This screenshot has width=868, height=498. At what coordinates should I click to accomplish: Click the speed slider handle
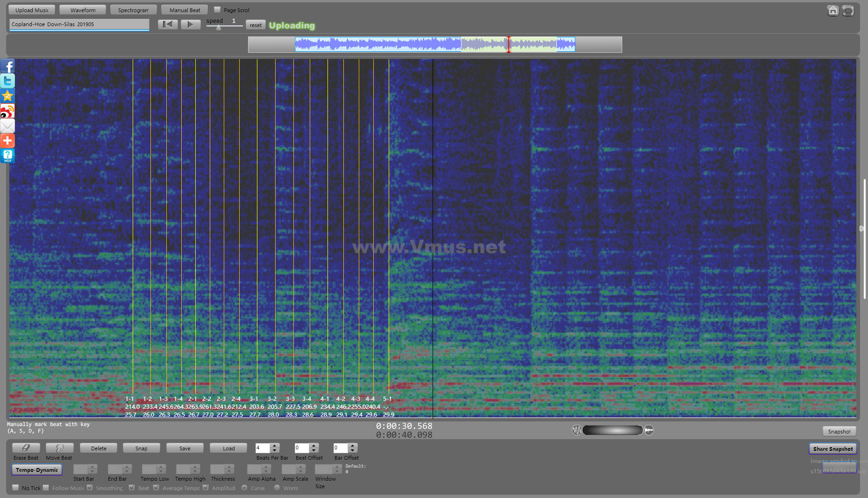[219, 28]
